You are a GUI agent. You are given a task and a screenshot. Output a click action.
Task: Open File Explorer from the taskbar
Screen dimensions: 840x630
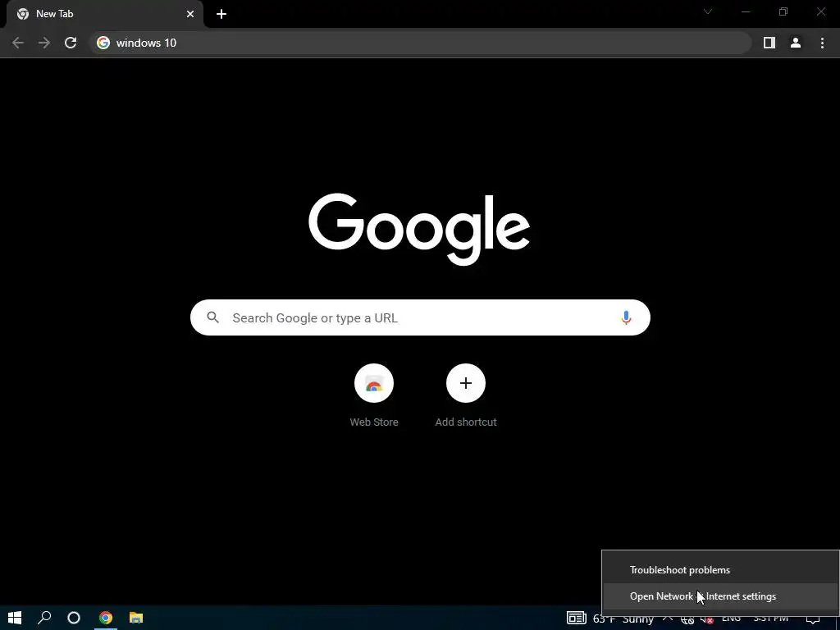point(136,618)
